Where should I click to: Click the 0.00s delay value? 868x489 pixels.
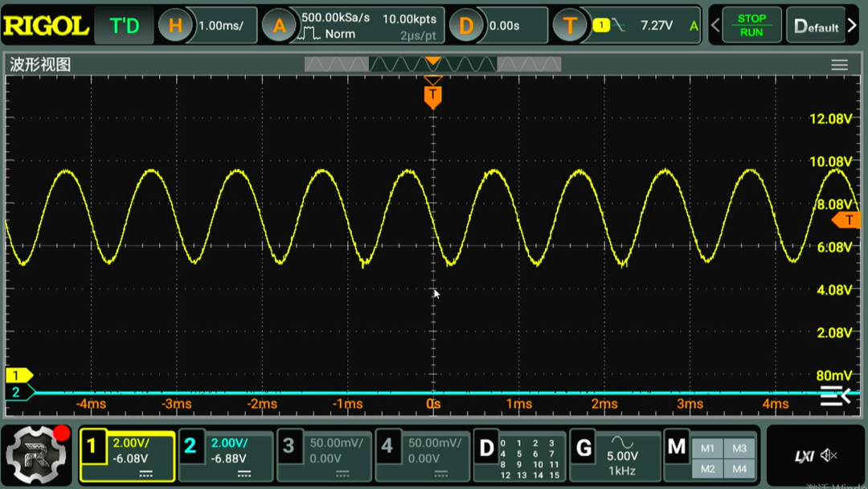tap(504, 26)
